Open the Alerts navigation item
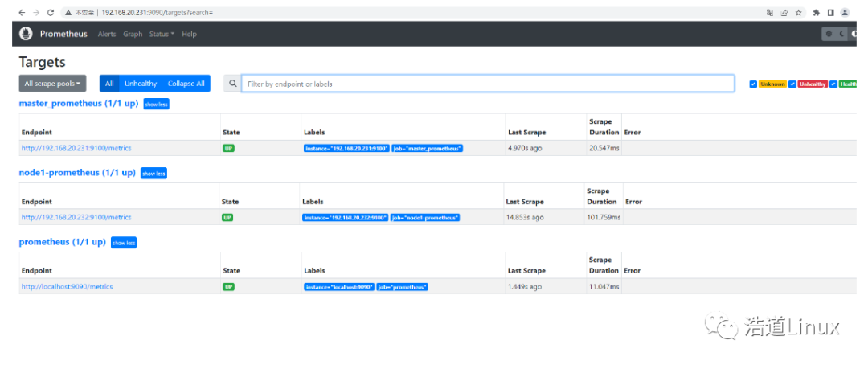This screenshot has width=868, height=365. point(107,34)
